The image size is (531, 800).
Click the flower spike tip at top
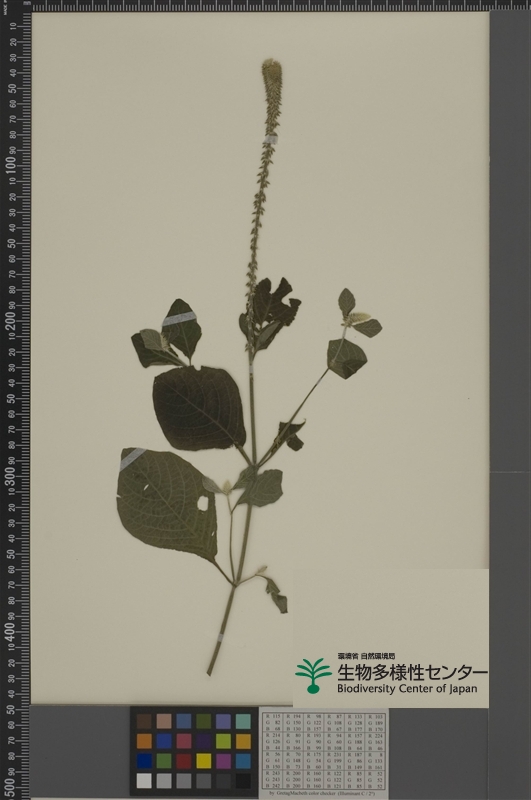tap(271, 67)
